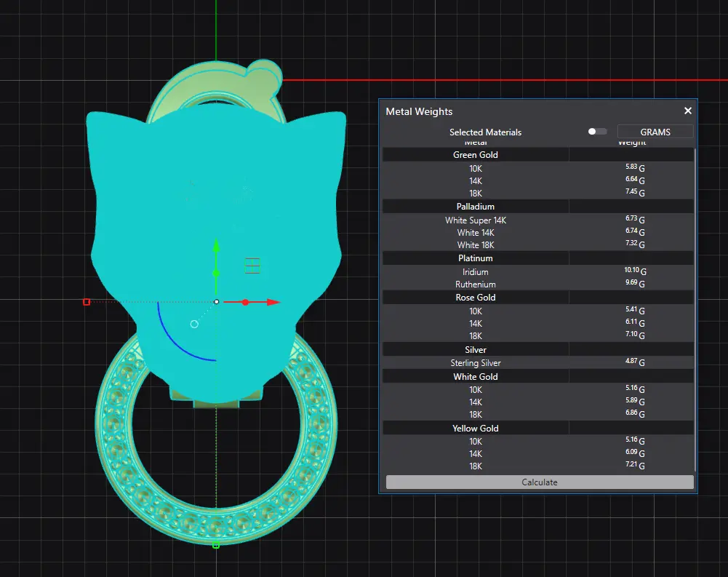Screen dimensions: 728x577
Task: Click the Palladium White 18K row
Action: (x=537, y=244)
